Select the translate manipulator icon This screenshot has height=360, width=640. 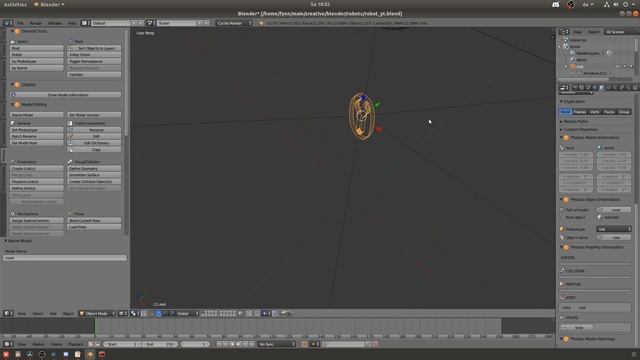159,313
